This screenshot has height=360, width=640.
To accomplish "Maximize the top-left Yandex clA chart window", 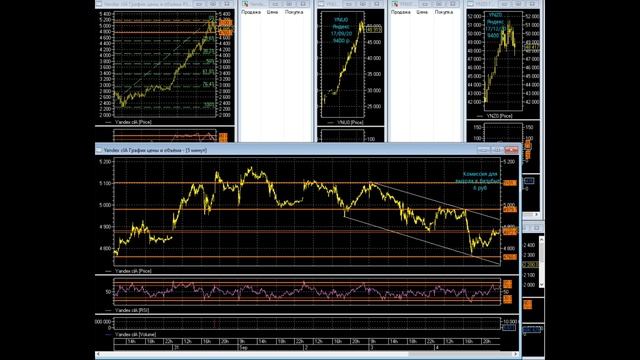I will coord(213,3).
